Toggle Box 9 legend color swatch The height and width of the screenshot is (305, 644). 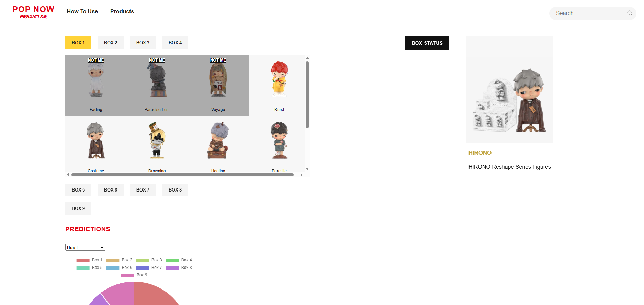pyautogui.click(x=128, y=275)
